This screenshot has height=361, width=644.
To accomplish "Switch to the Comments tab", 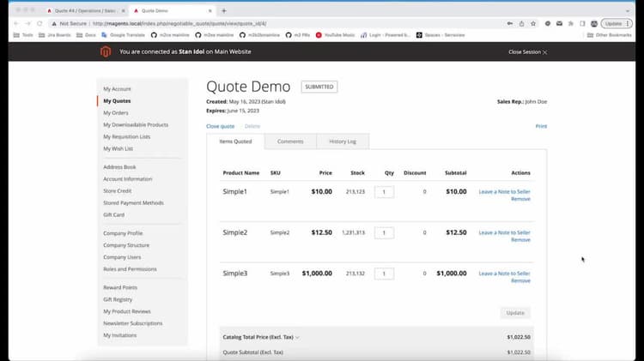I will pos(290,141).
